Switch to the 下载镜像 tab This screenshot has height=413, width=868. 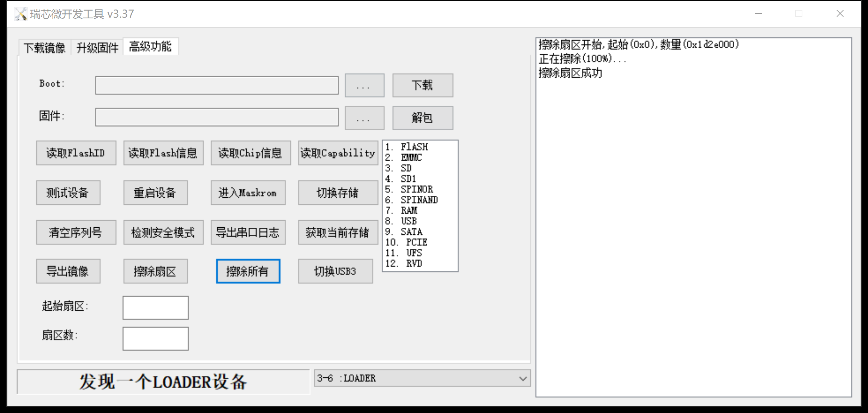click(x=44, y=47)
